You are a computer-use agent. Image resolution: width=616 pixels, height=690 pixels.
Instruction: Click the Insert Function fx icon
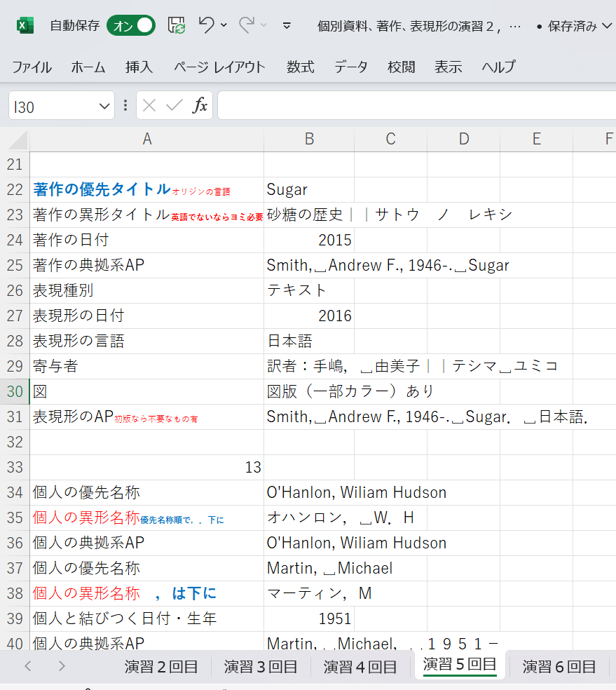[x=200, y=106]
